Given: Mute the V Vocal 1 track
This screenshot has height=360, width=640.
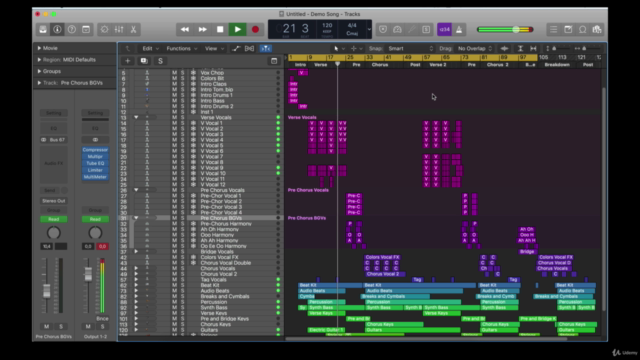Looking at the screenshot, I should pyautogui.click(x=174, y=123).
